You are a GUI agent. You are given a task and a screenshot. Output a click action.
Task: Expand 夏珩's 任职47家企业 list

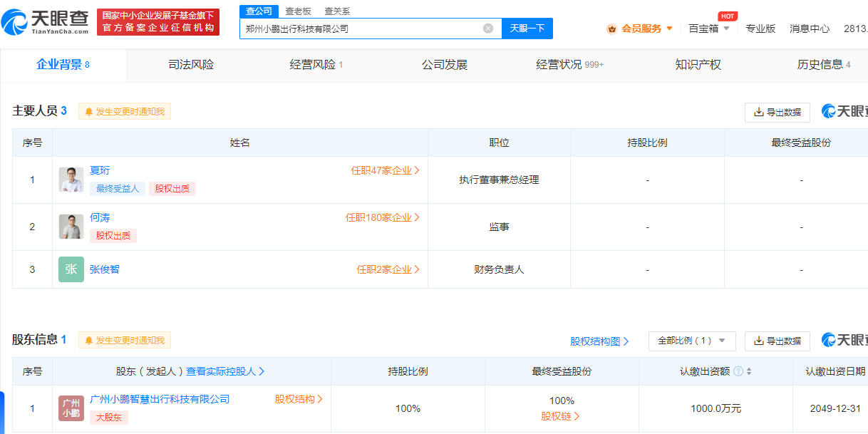[385, 171]
